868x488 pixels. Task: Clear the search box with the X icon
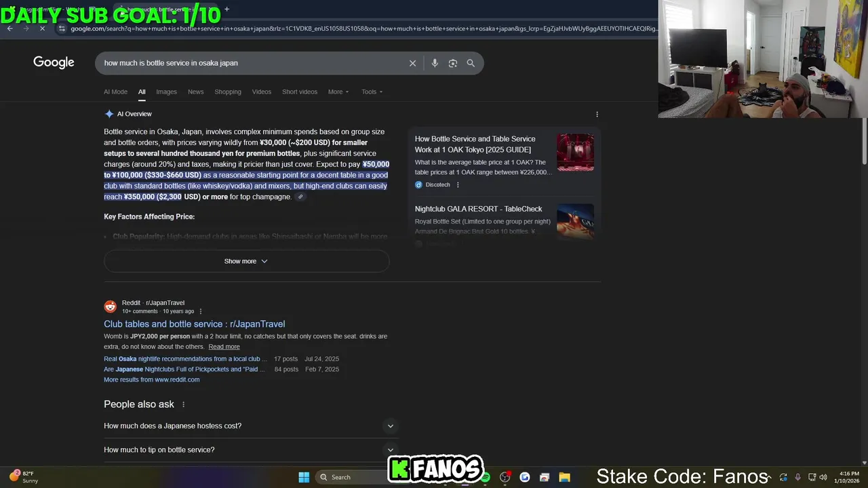(412, 63)
